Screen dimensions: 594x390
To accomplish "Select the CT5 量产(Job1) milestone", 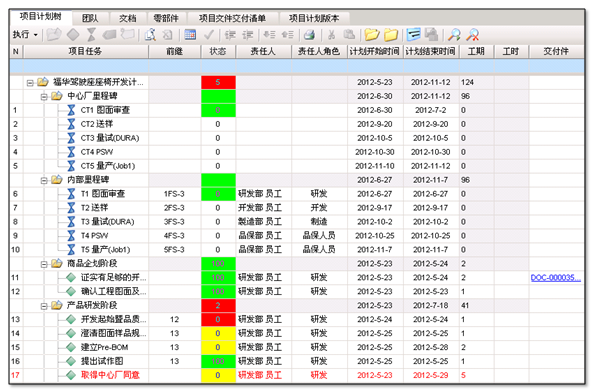I will (x=108, y=166).
